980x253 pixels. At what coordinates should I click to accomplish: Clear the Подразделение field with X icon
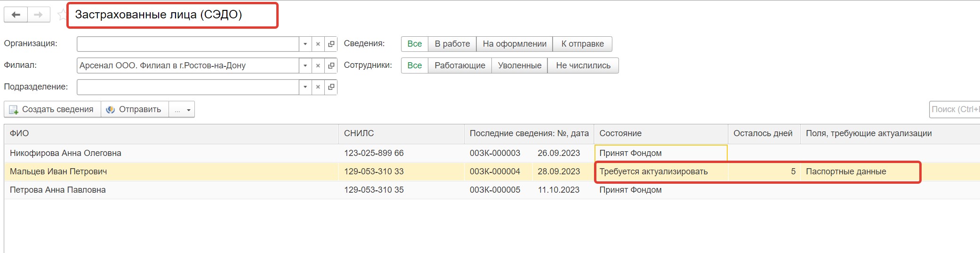tap(318, 87)
